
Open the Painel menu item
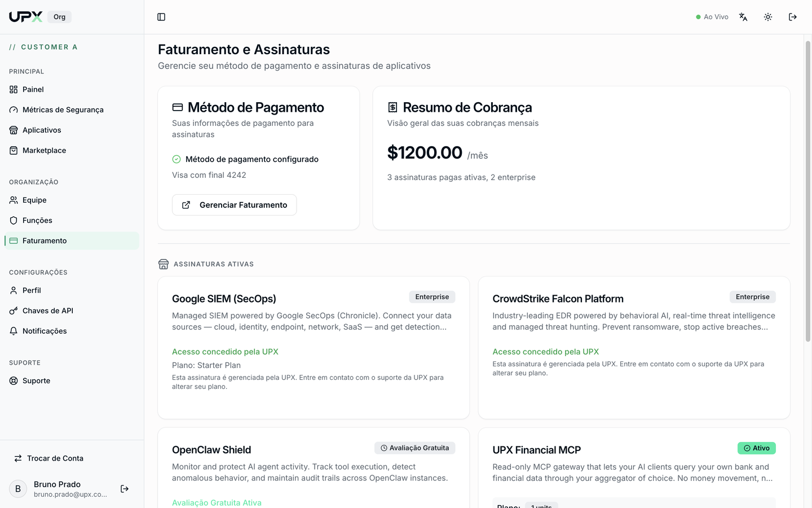coord(72,89)
